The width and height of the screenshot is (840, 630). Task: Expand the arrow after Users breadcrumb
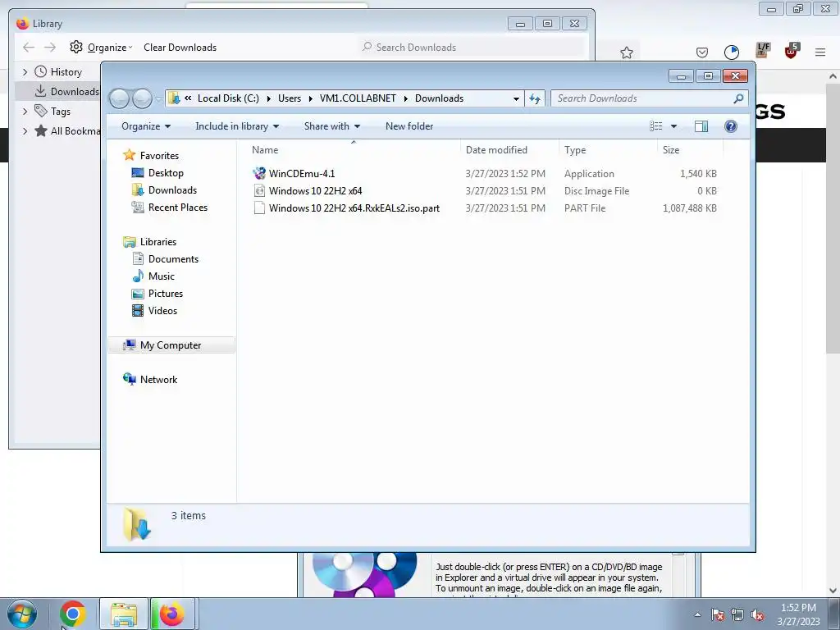[x=310, y=98]
